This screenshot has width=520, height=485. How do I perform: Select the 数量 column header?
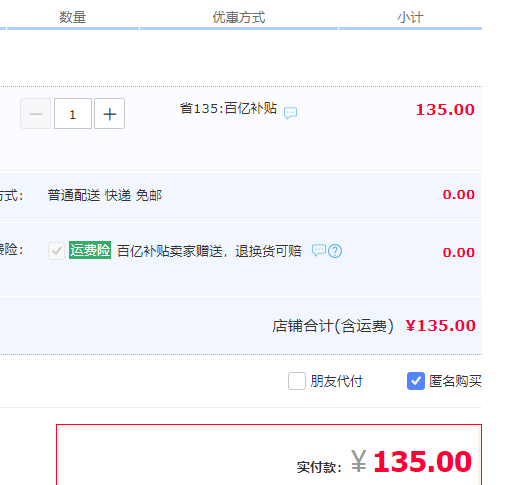(73, 17)
